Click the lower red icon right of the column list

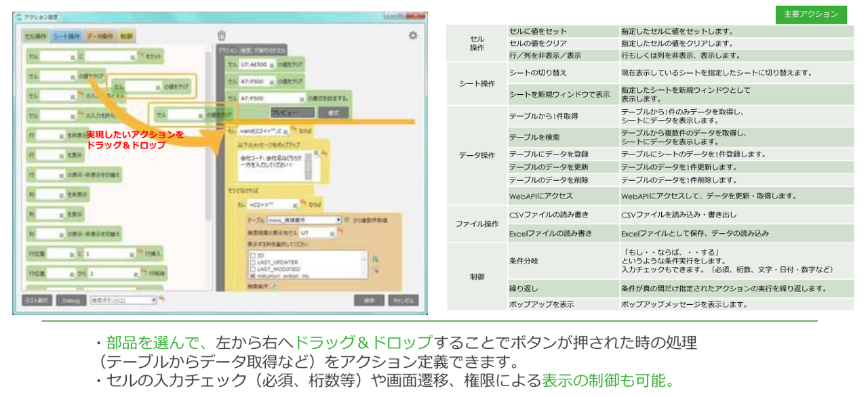point(375,270)
